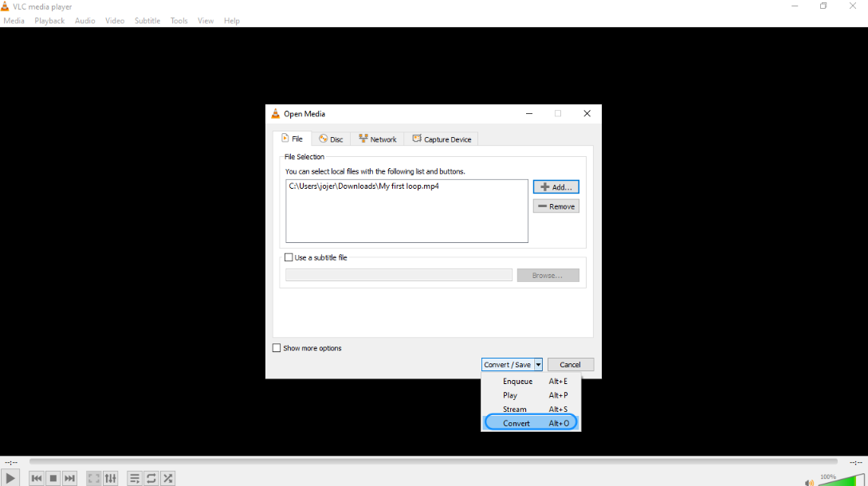Switch to the File tab
This screenshot has height=486, width=868.
point(292,139)
